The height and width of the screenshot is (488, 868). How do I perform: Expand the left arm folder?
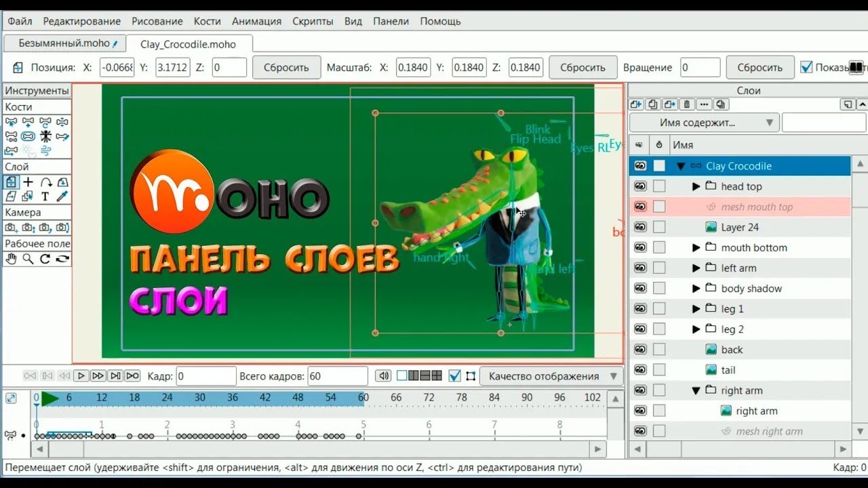(x=696, y=268)
